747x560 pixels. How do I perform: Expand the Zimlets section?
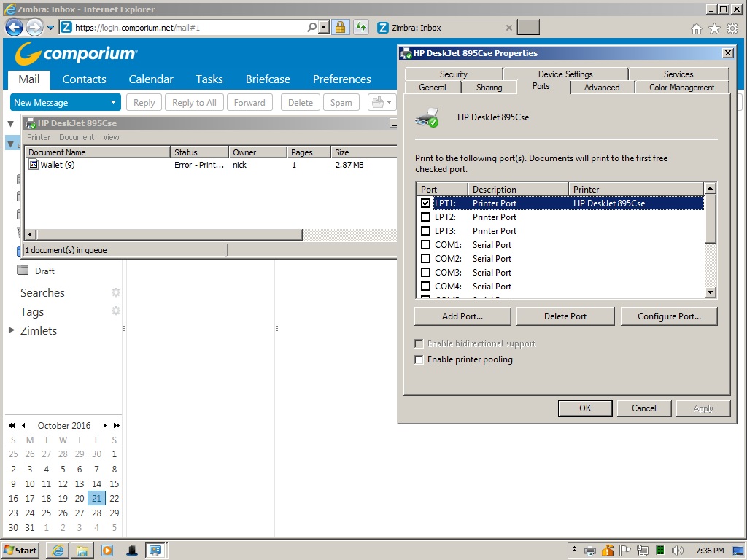click(12, 330)
